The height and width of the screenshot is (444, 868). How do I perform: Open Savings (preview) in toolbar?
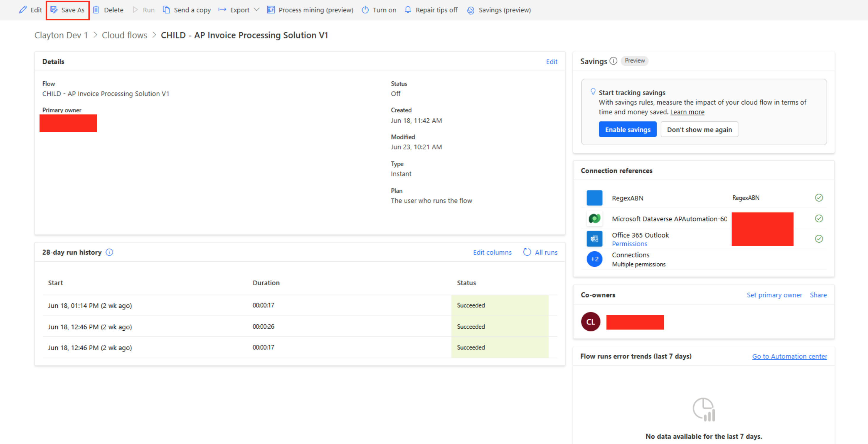(499, 10)
